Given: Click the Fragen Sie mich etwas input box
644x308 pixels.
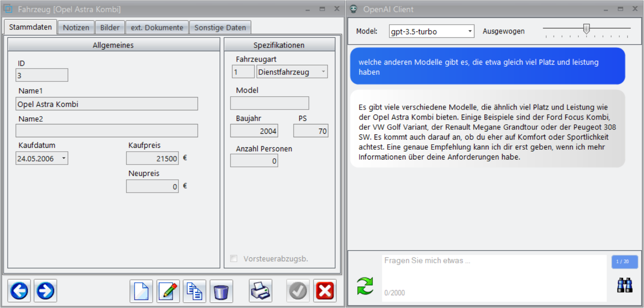Looking at the screenshot, I should pos(494,278).
